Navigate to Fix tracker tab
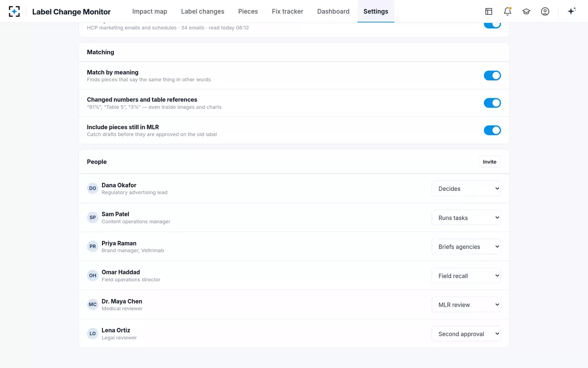The width and height of the screenshot is (588, 368). [x=287, y=11]
